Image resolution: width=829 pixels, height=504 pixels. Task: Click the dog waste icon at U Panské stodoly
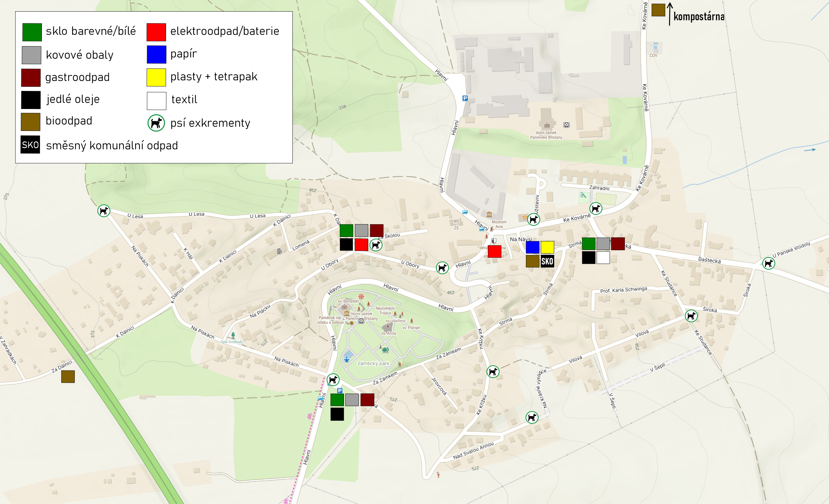point(768,263)
